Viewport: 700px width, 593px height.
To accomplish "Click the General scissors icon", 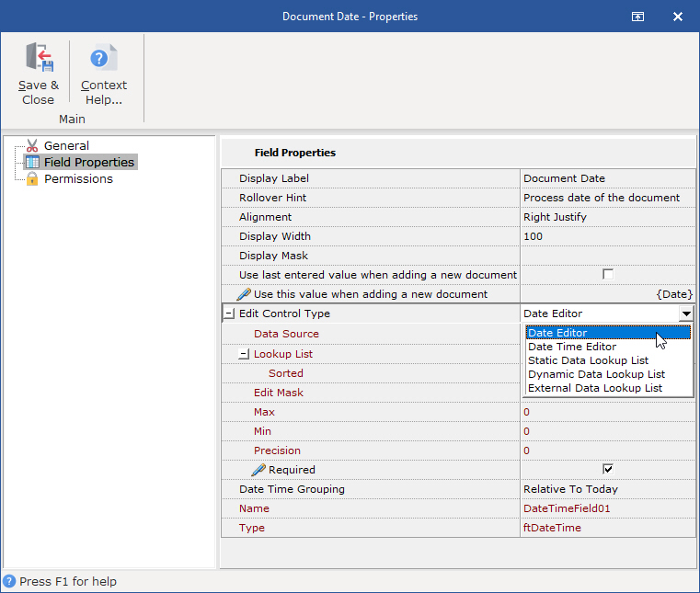I will pyautogui.click(x=32, y=145).
